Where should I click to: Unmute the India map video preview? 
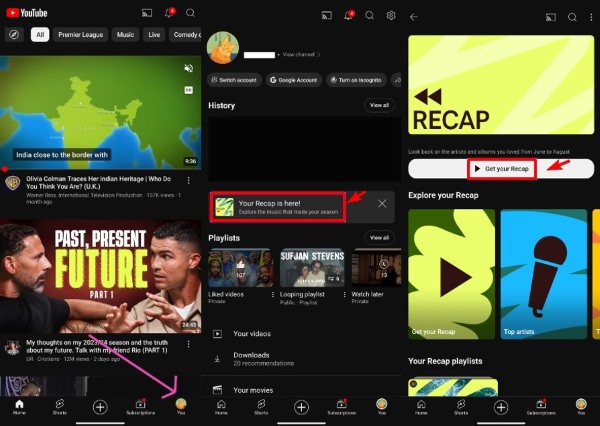[x=189, y=68]
